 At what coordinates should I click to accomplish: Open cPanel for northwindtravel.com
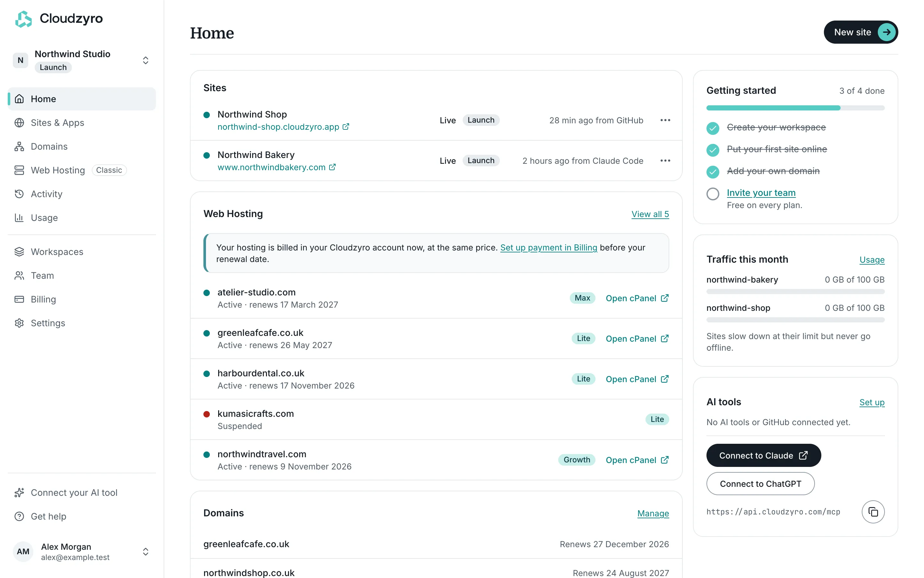click(637, 460)
